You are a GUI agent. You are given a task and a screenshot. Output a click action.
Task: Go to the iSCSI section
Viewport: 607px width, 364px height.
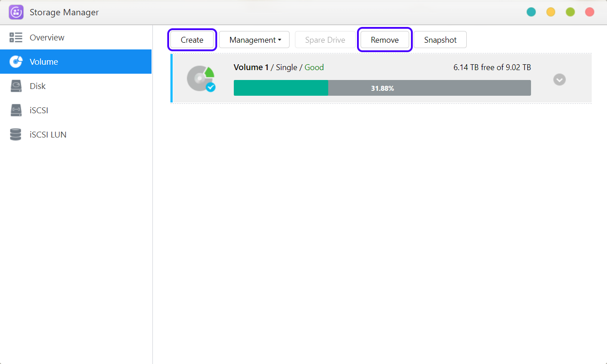(x=39, y=110)
